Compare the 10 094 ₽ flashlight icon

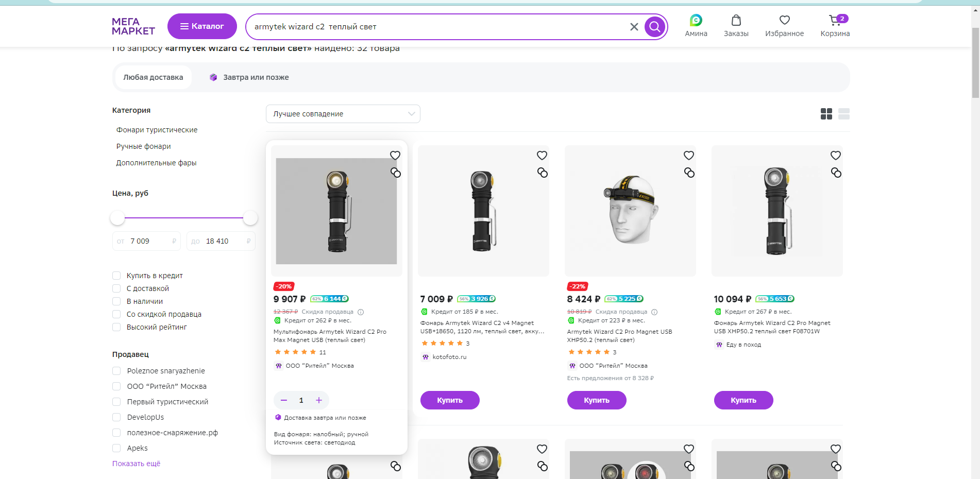coord(836,173)
